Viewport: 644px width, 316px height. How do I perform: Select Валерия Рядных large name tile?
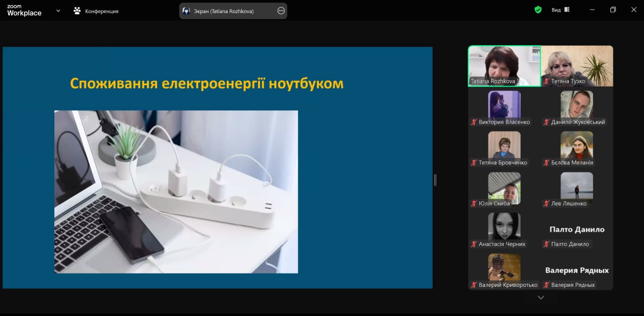[577, 270]
